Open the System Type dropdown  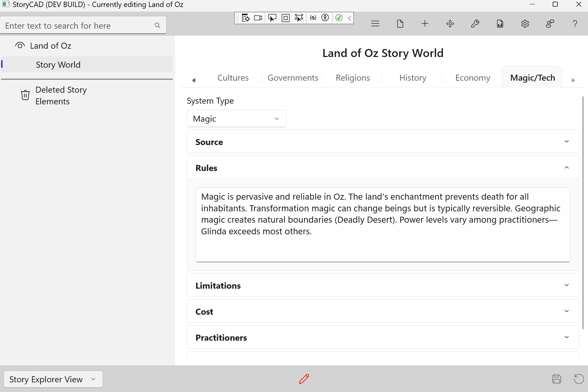[236, 119]
